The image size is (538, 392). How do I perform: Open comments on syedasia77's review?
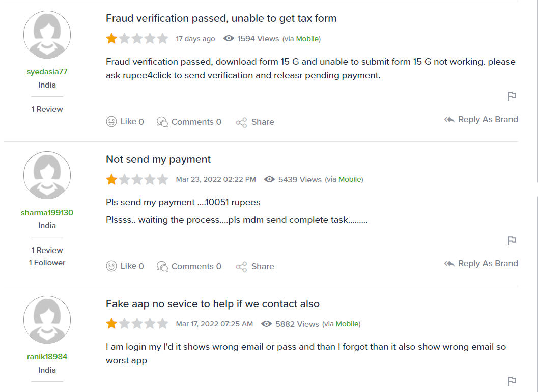(189, 122)
